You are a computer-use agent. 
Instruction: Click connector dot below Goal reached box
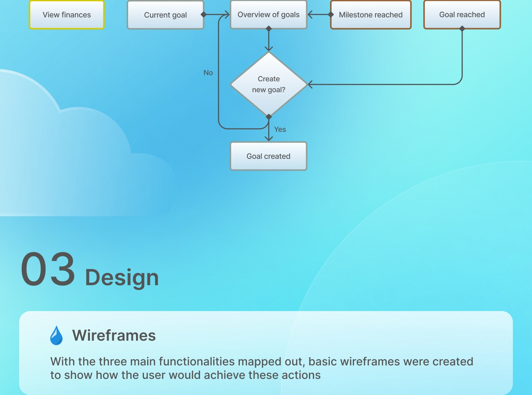pyautogui.click(x=462, y=28)
